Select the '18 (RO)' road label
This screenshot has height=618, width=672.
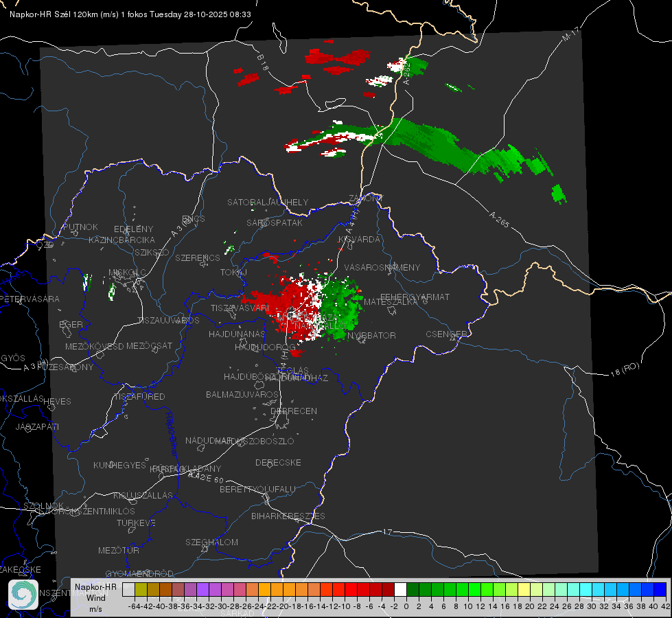pos(625,369)
